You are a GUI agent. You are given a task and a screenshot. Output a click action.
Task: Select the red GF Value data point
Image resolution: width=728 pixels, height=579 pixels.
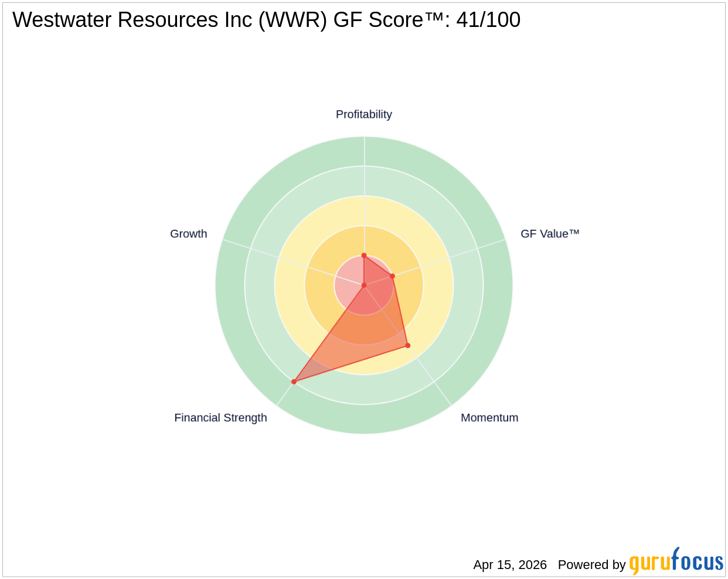[x=392, y=275]
